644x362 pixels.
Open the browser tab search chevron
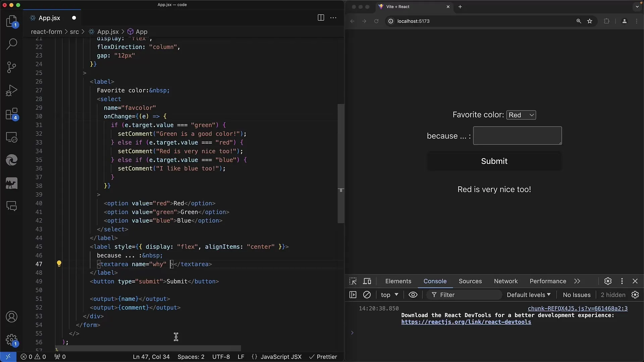pyautogui.click(x=637, y=7)
